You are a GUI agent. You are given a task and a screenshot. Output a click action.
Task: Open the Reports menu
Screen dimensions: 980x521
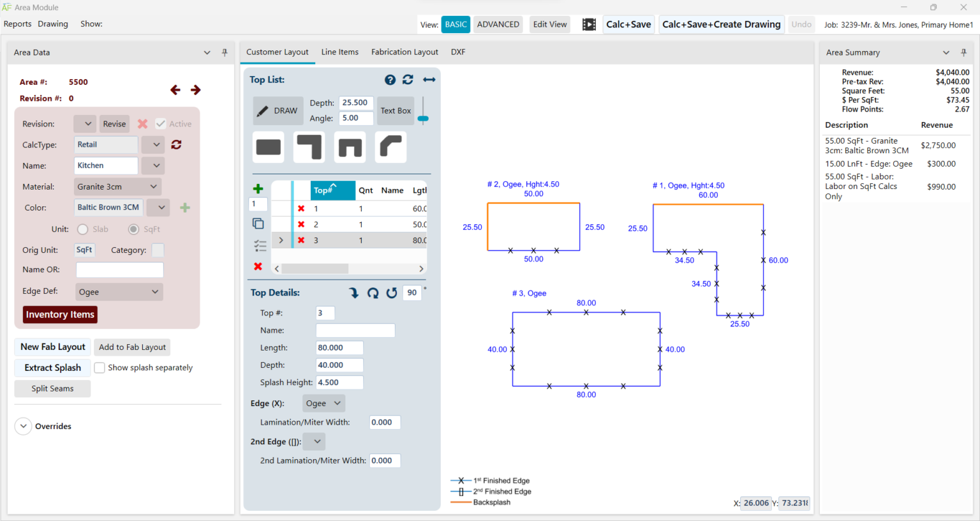[x=17, y=24]
